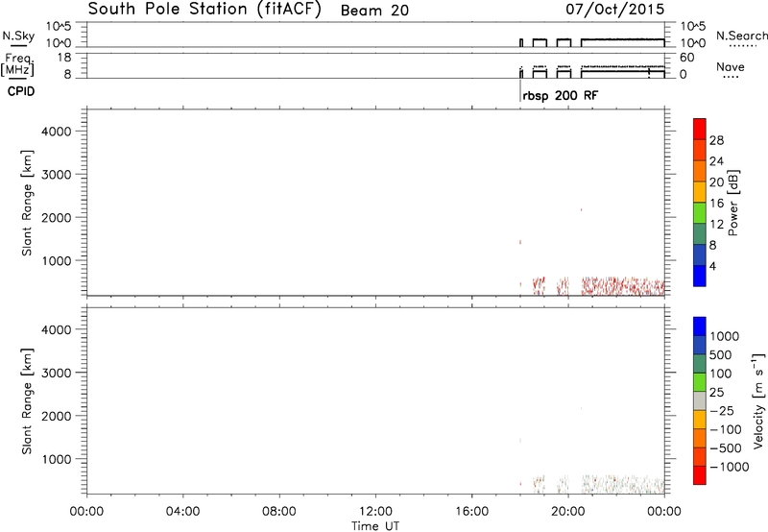Click the 1000 tick of the velocity panel
Viewport: 768px width, 532px height.
pyautogui.click(x=56, y=459)
